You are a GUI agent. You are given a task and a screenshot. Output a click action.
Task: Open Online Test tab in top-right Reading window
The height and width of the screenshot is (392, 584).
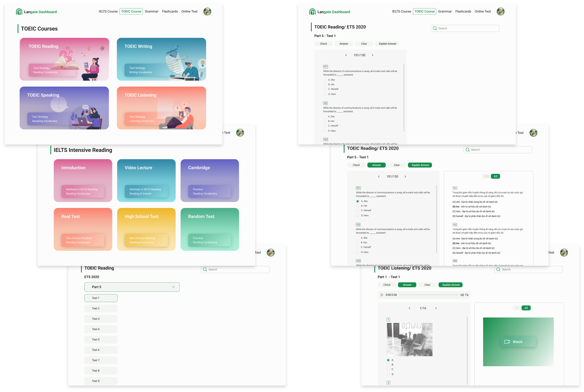click(483, 12)
